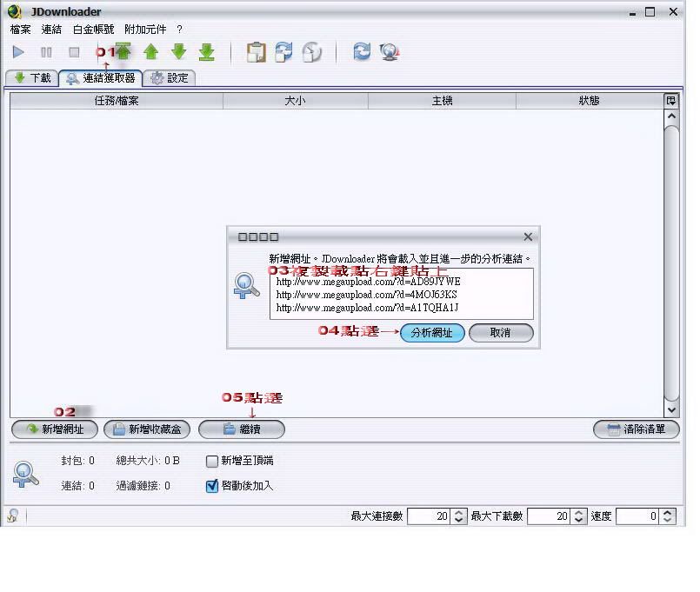Open the 連結 menu
700x592 pixels.
click(x=51, y=30)
